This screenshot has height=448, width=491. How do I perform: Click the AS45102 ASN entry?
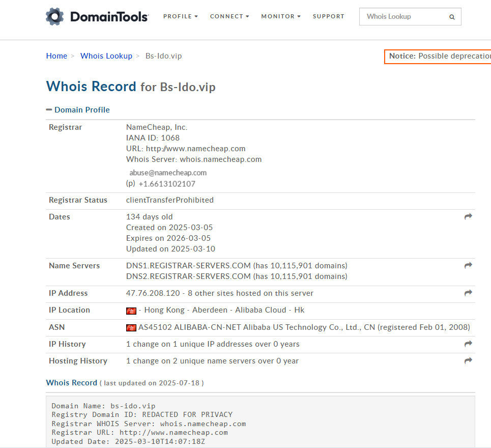click(x=304, y=327)
